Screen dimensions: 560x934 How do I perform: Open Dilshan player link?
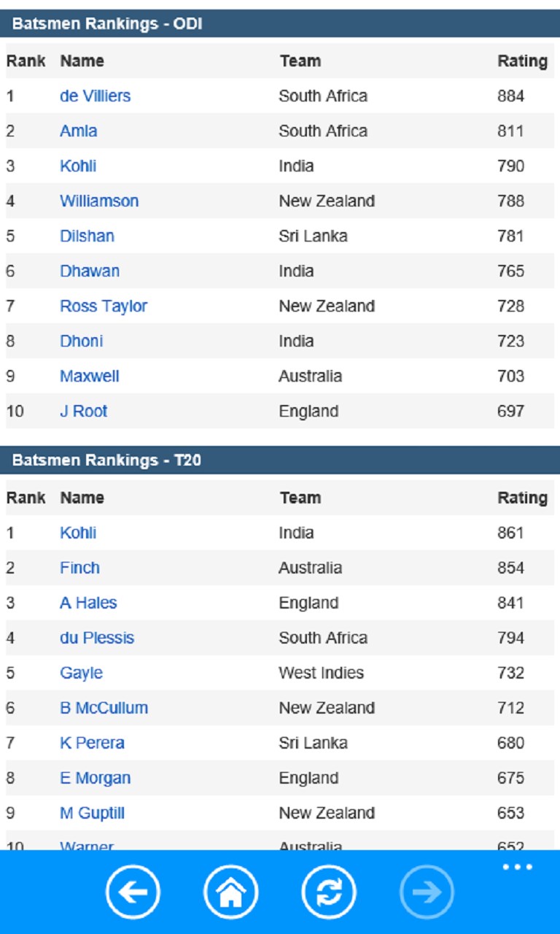pyautogui.click(x=87, y=236)
